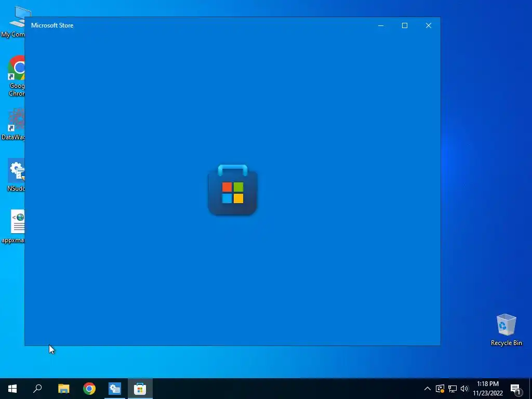
Task: Select the DataWag desktop shortcut
Action: [x=13, y=124]
